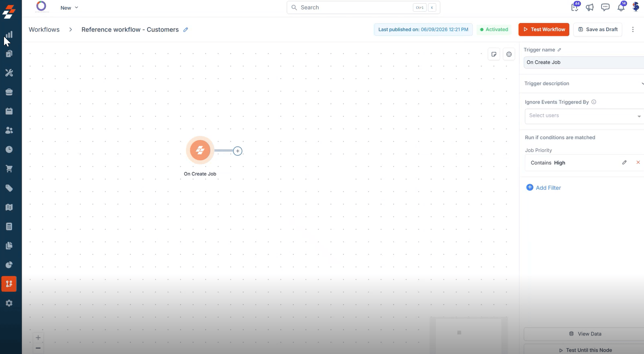Click the Last published on timestamp
Image resolution: width=644 pixels, height=354 pixels.
423,30
